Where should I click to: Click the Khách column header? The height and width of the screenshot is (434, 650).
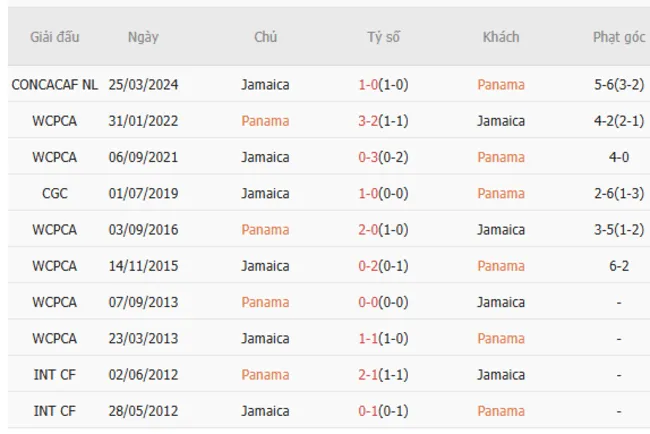[501, 37]
